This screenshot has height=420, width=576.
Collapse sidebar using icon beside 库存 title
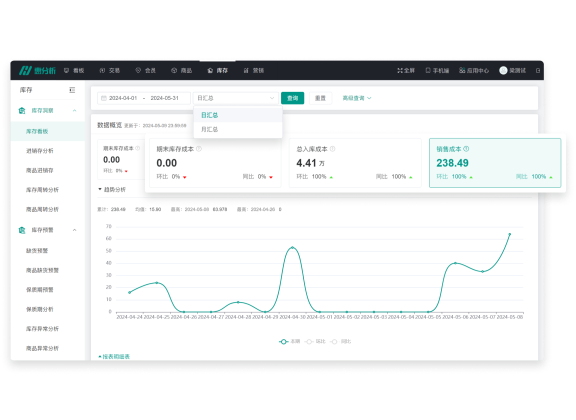pyautogui.click(x=72, y=90)
